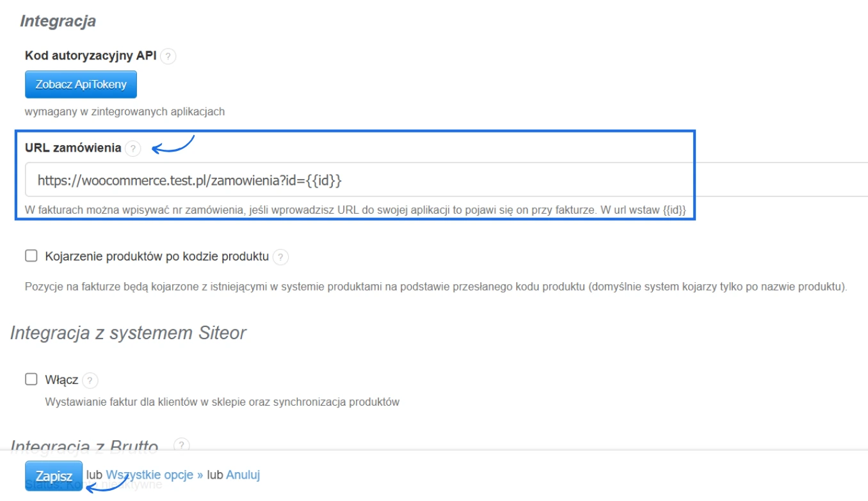Tick the Włącz checkbox for Siteor integration
This screenshot has height=501, width=868.
click(31, 379)
